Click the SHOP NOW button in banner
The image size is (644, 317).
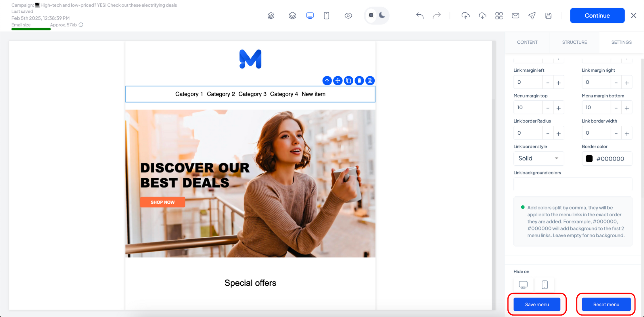point(162,202)
